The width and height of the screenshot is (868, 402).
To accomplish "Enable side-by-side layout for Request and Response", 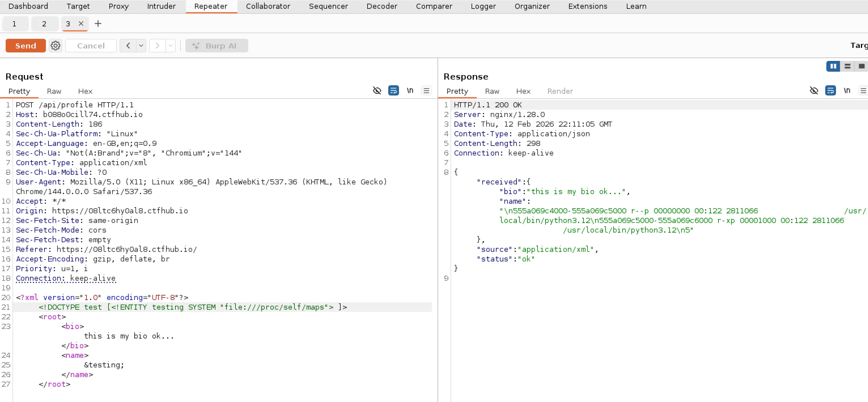I will pyautogui.click(x=833, y=66).
